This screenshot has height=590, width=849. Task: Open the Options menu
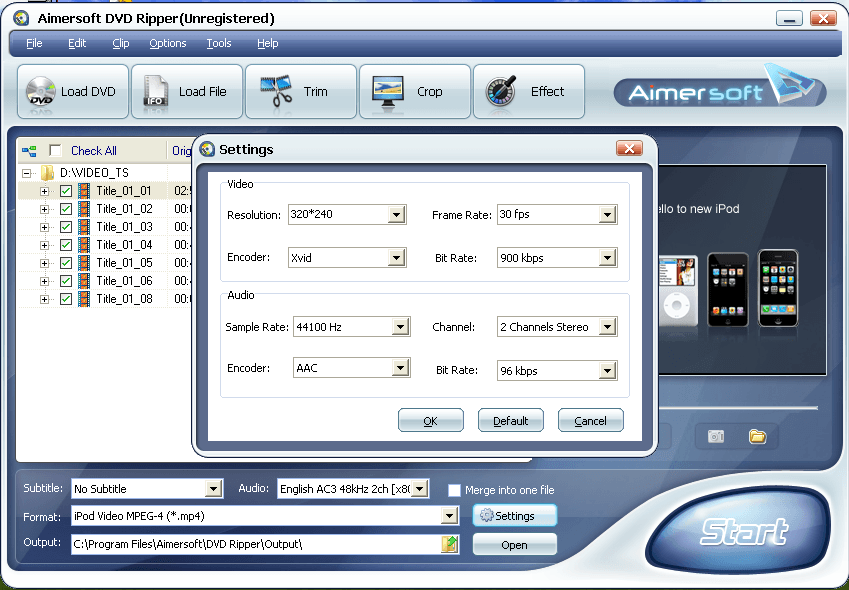click(x=167, y=43)
